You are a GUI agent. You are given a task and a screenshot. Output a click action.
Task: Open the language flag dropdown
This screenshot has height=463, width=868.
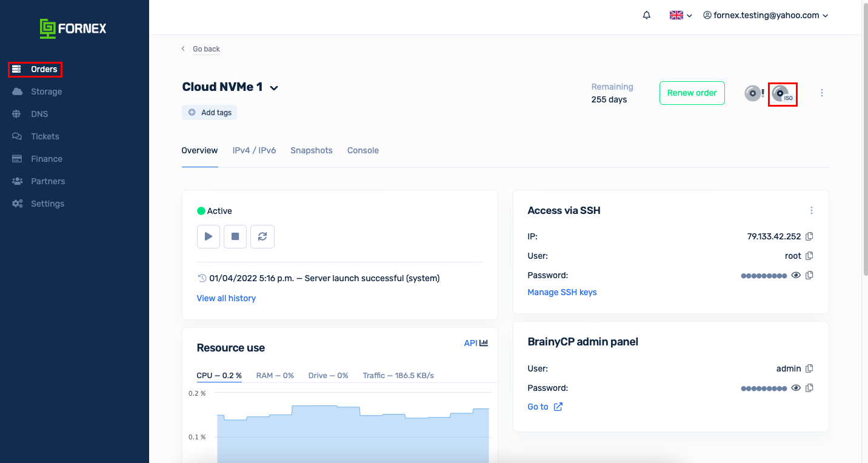[681, 16]
